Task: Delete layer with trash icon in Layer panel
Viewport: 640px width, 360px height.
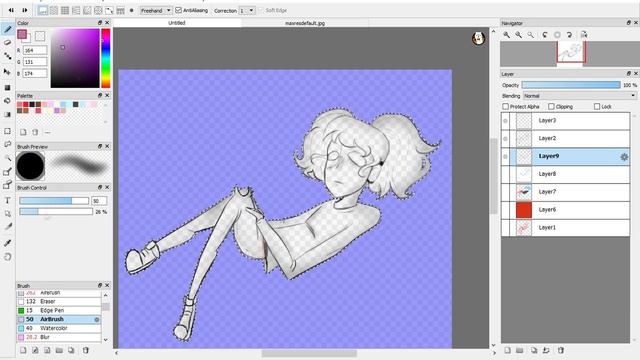Action: tap(561, 350)
